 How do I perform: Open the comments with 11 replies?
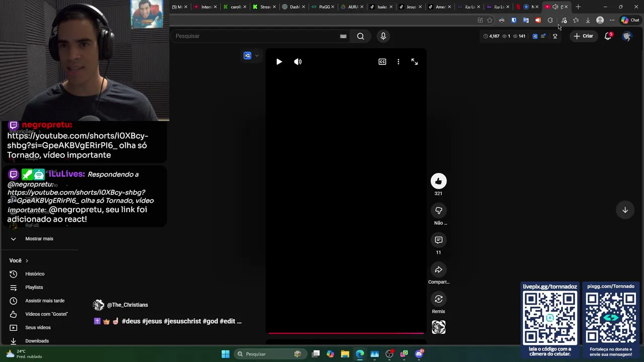[x=438, y=240]
